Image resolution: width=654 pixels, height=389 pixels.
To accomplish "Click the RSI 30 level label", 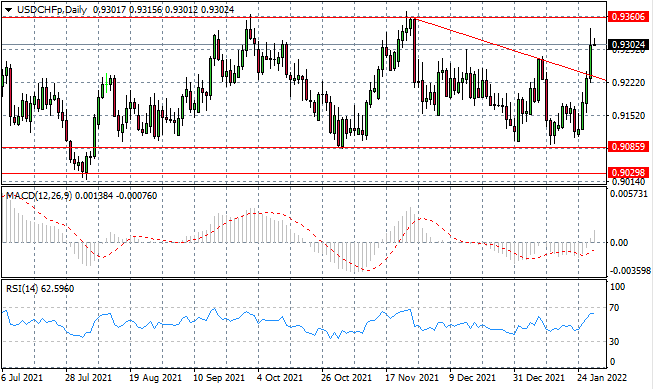I will pos(614,341).
